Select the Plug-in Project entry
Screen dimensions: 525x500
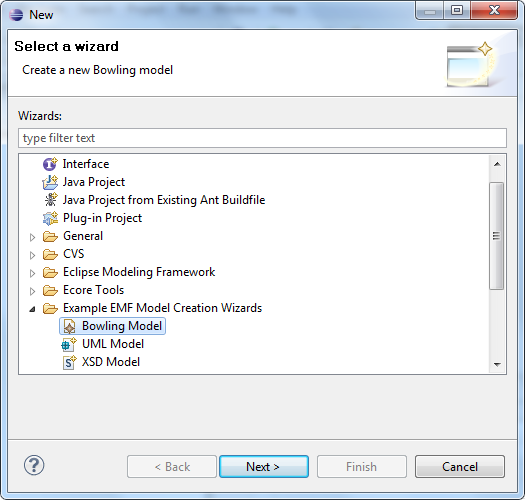102,218
